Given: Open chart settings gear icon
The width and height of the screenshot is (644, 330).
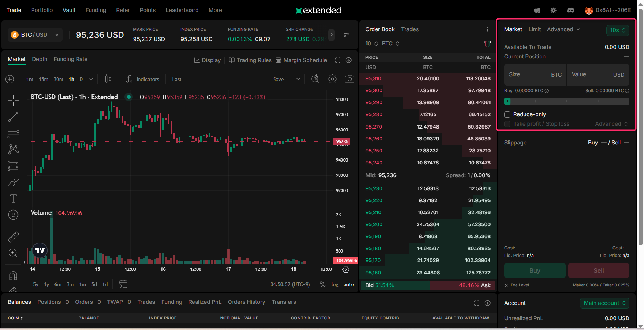Looking at the screenshot, I should (x=332, y=79).
